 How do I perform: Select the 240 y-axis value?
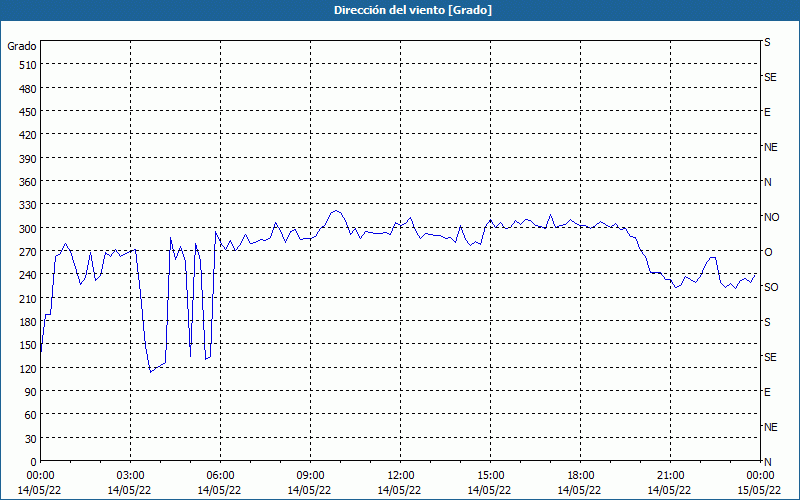29,276
